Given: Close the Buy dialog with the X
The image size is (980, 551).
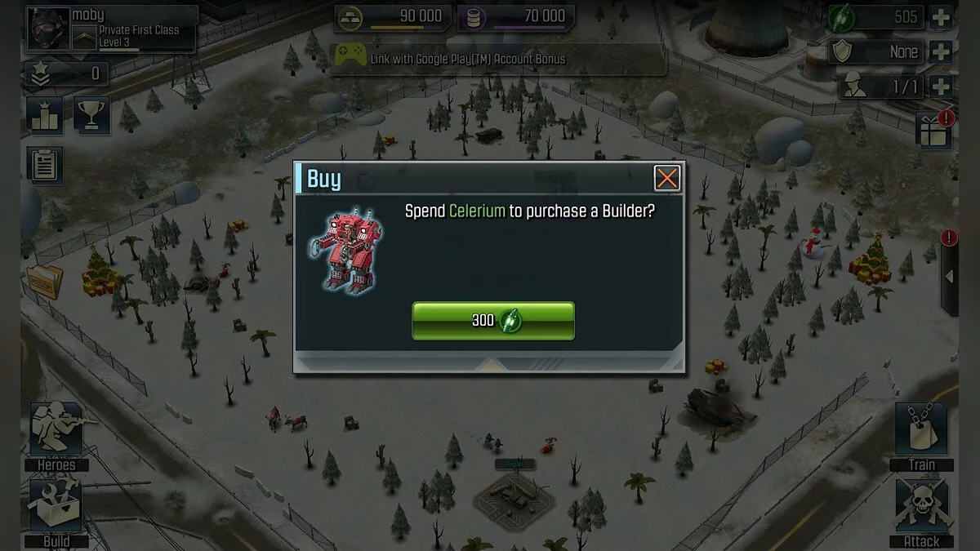Looking at the screenshot, I should 667,178.
